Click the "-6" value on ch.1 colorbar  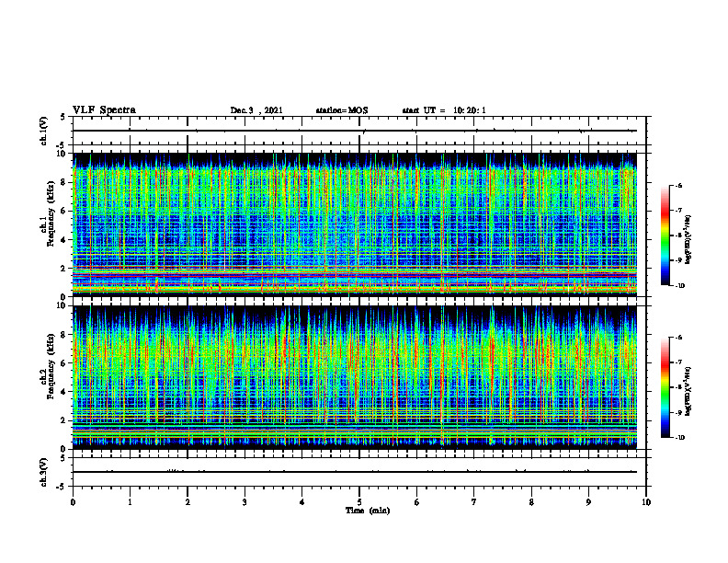[678, 185]
